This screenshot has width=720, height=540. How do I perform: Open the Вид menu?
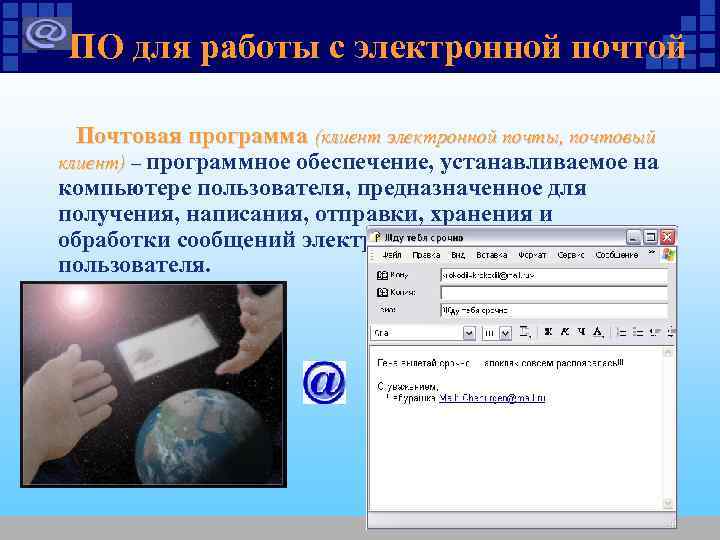click(x=458, y=255)
